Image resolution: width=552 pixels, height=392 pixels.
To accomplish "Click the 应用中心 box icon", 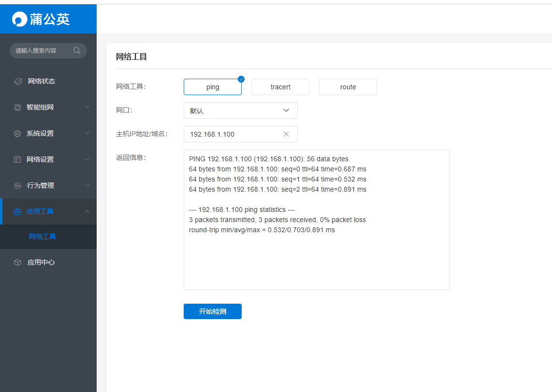I will (17, 262).
